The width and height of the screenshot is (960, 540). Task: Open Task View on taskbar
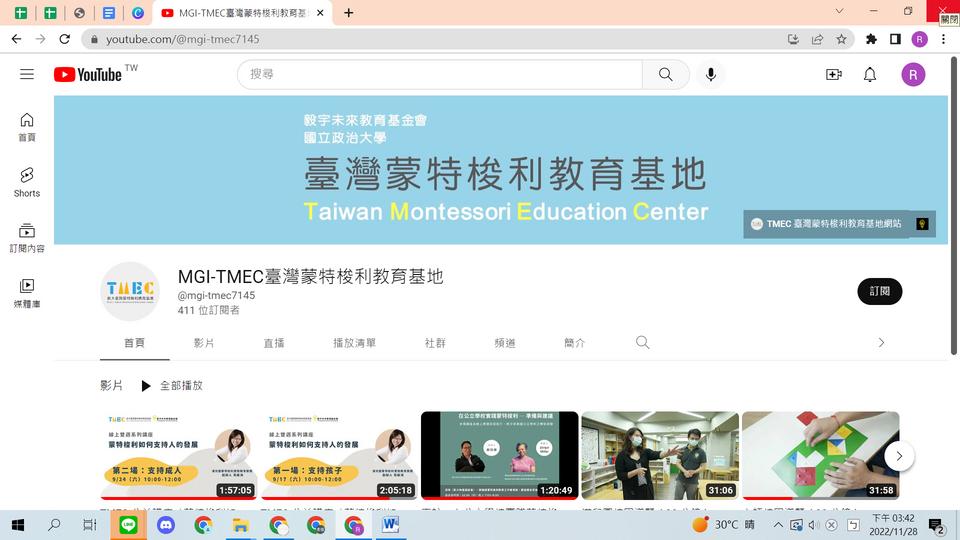pyautogui.click(x=90, y=525)
